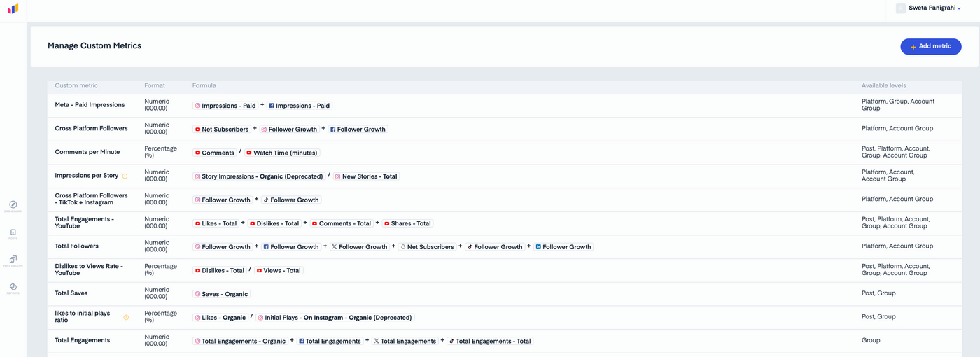
Task: Open the Total Saves metric
Action: (x=71, y=293)
